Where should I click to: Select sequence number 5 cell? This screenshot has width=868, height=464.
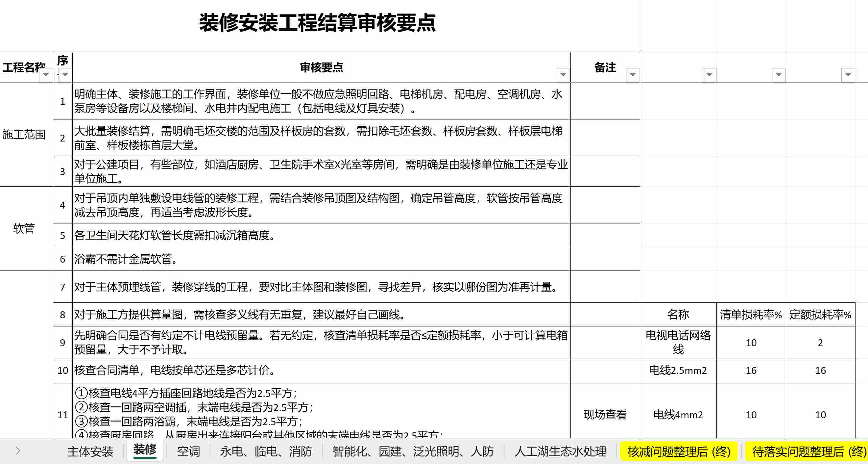pyautogui.click(x=63, y=235)
